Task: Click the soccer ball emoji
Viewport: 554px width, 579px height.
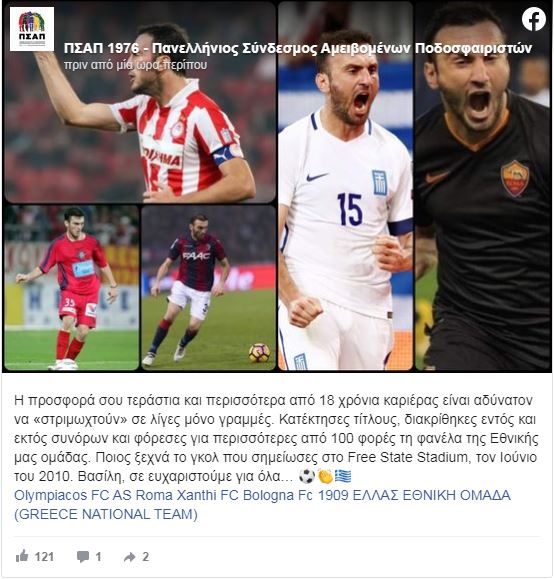Action: (x=307, y=476)
